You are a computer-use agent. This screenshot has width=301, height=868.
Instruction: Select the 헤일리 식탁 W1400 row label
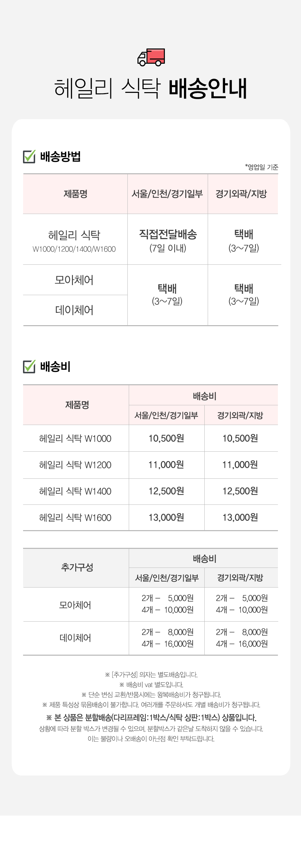click(75, 491)
